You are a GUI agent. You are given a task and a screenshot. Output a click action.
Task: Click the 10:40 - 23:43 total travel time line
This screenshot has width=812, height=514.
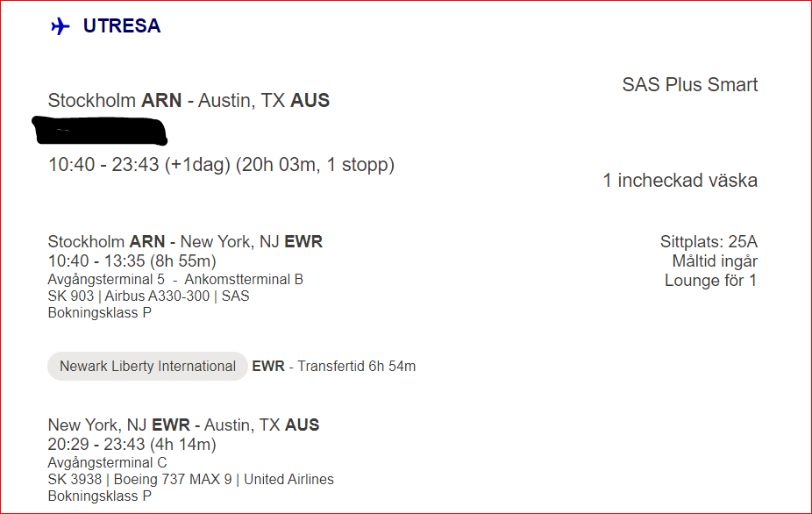pos(221,165)
